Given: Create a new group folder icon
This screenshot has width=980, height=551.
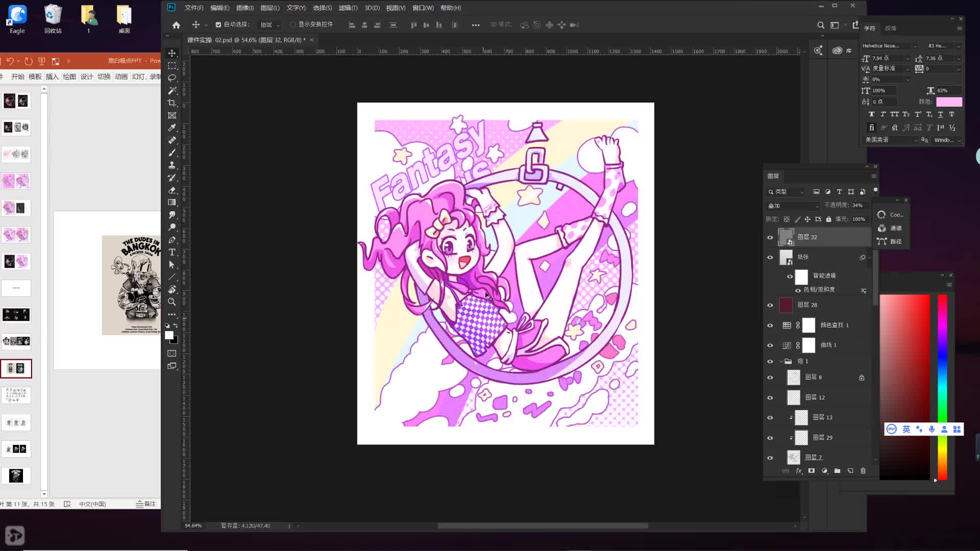Looking at the screenshot, I should [x=837, y=471].
